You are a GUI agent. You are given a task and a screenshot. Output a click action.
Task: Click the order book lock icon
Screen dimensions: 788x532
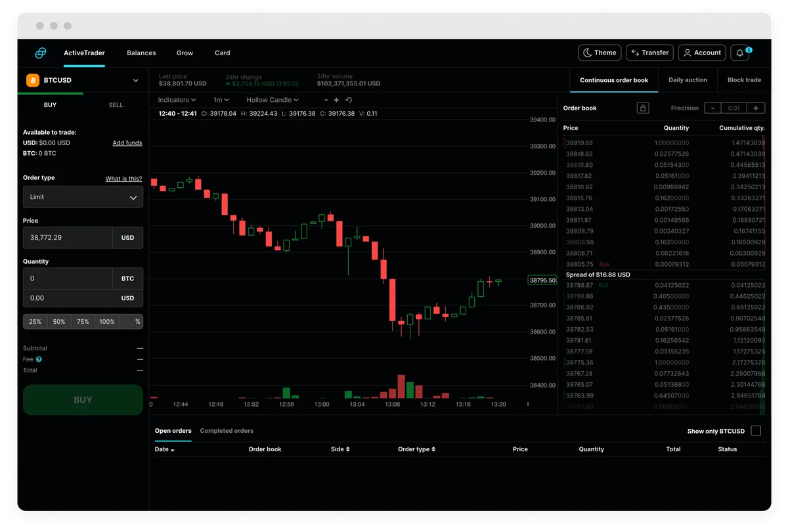point(643,108)
